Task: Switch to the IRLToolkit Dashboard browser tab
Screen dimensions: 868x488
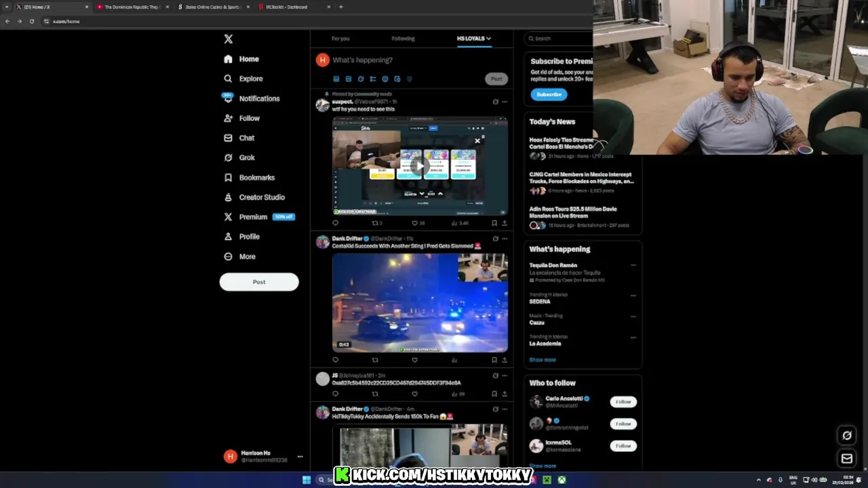Action: 294,7
